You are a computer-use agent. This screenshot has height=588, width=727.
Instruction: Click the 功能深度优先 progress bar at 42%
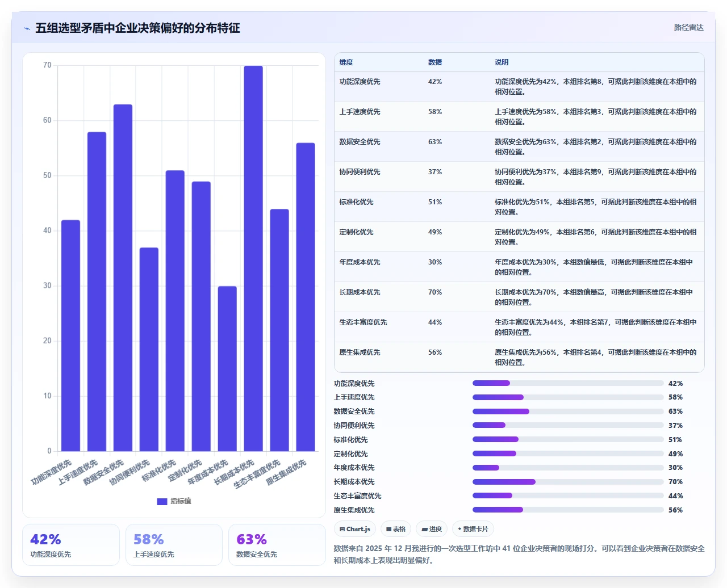click(568, 383)
